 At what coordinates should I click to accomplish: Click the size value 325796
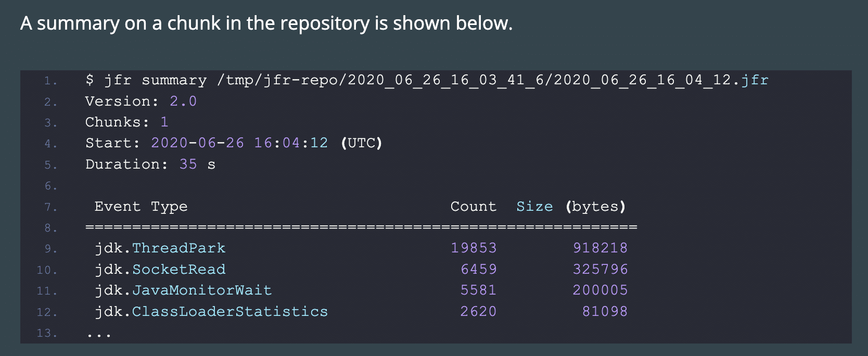pos(600,269)
